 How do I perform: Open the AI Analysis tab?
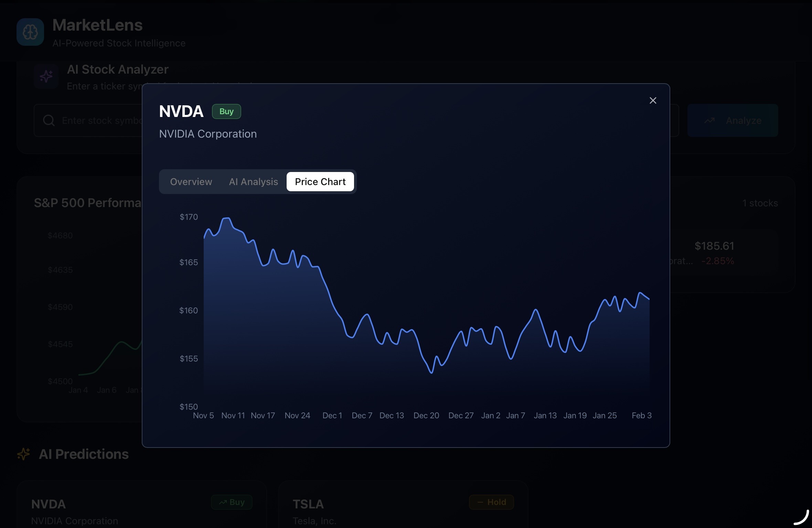point(253,182)
